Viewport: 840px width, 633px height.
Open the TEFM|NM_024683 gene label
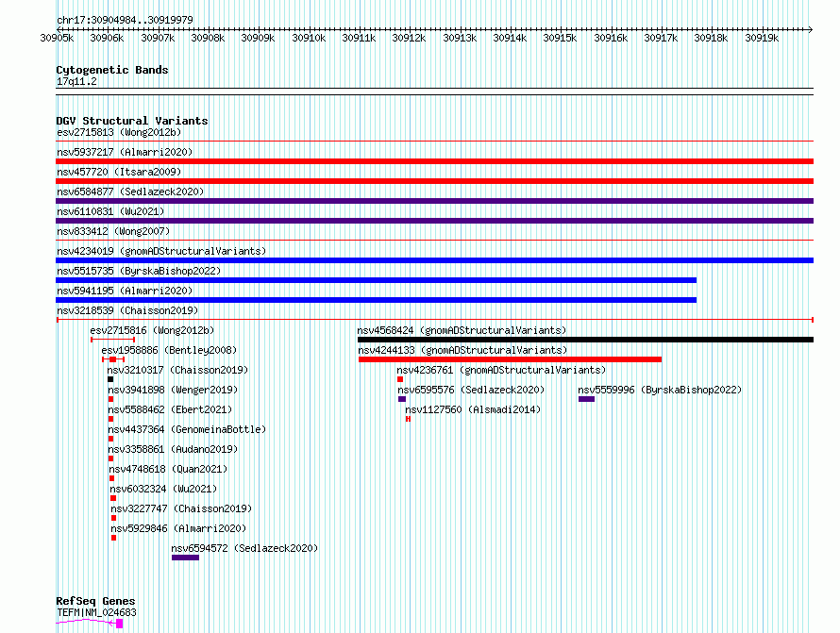96,612
